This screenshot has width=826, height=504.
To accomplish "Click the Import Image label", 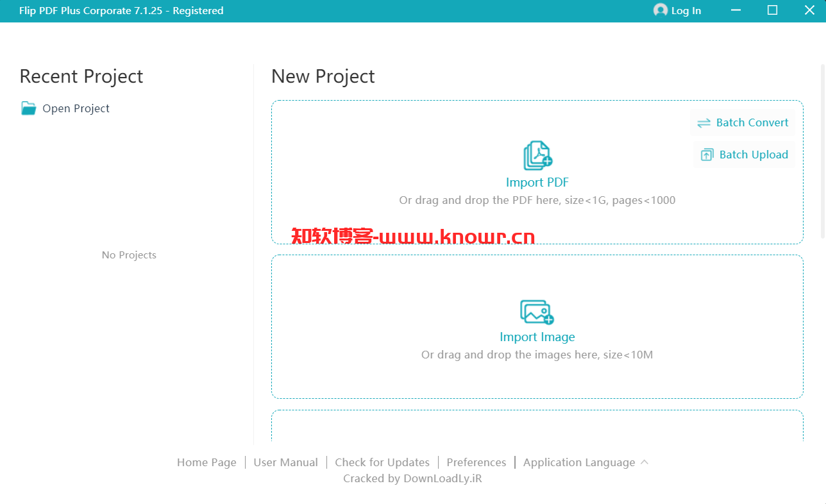I will [x=537, y=337].
